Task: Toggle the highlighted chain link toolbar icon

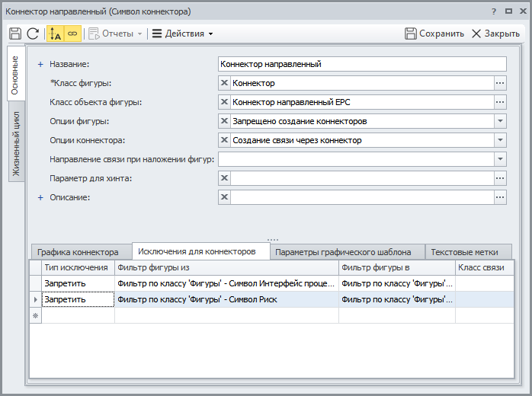Action: pyautogui.click(x=72, y=34)
